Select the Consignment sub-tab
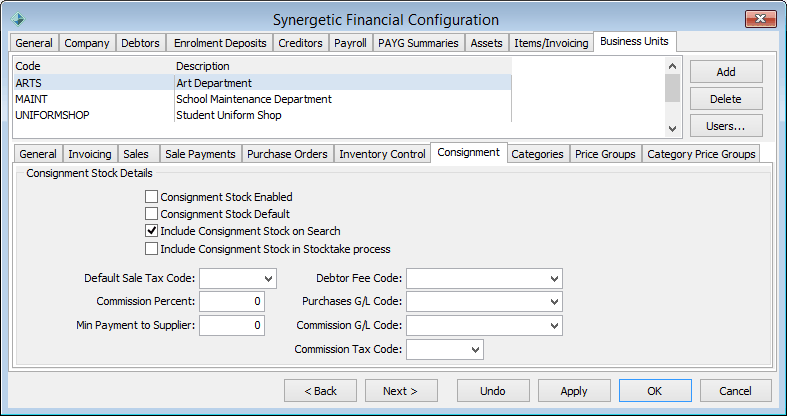 point(469,153)
